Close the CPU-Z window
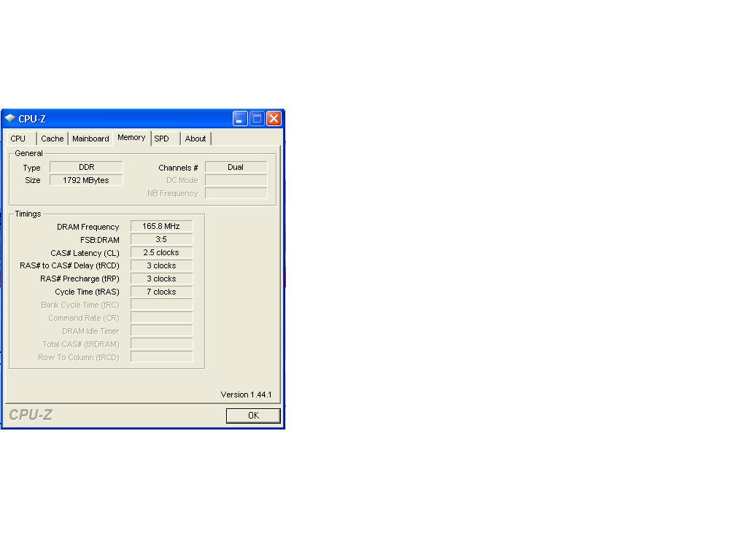The image size is (747, 560). (274, 119)
